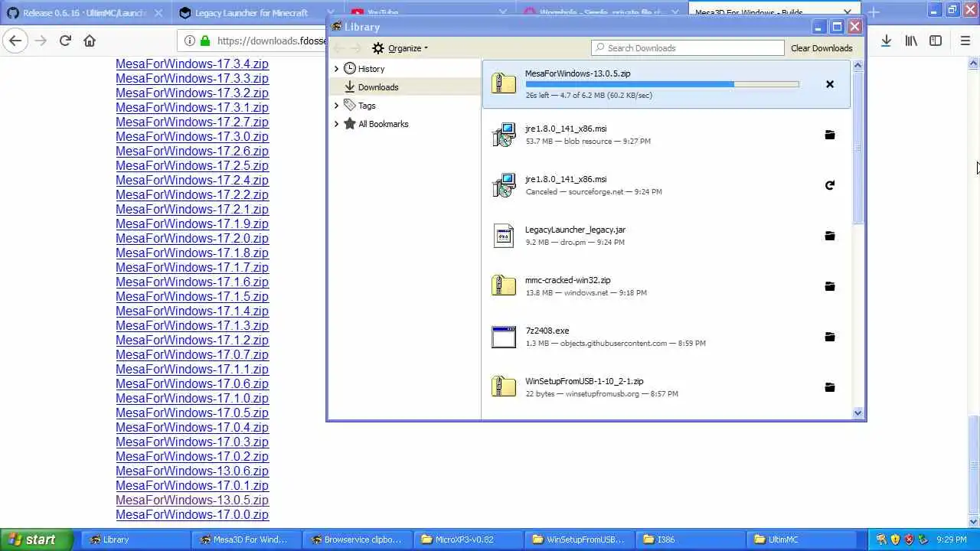The width and height of the screenshot is (980, 551).
Task: Click the address bar URL field
Action: pos(272,41)
